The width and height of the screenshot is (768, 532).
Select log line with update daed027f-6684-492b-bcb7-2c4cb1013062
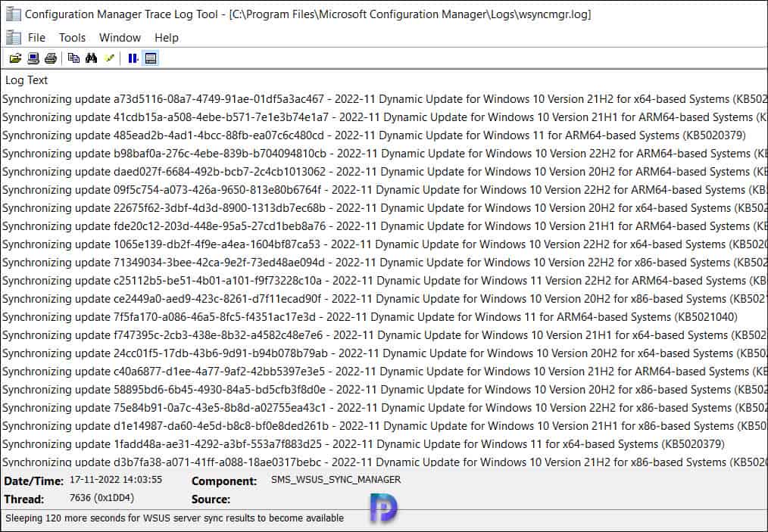[x=384, y=172]
